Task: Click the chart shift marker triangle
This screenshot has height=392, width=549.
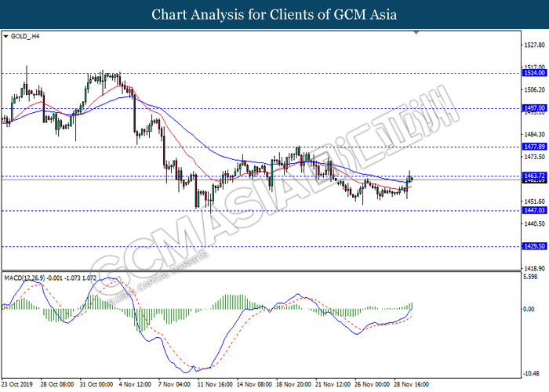Action: 416,33
